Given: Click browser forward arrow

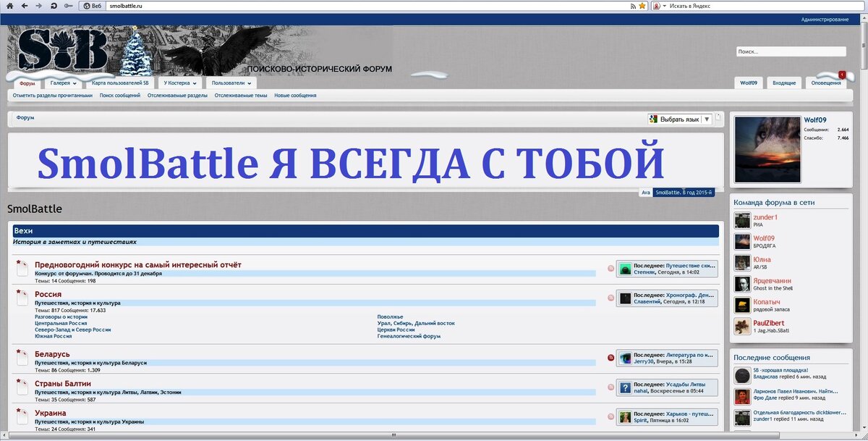Looking at the screenshot, I should pyautogui.click(x=39, y=6).
